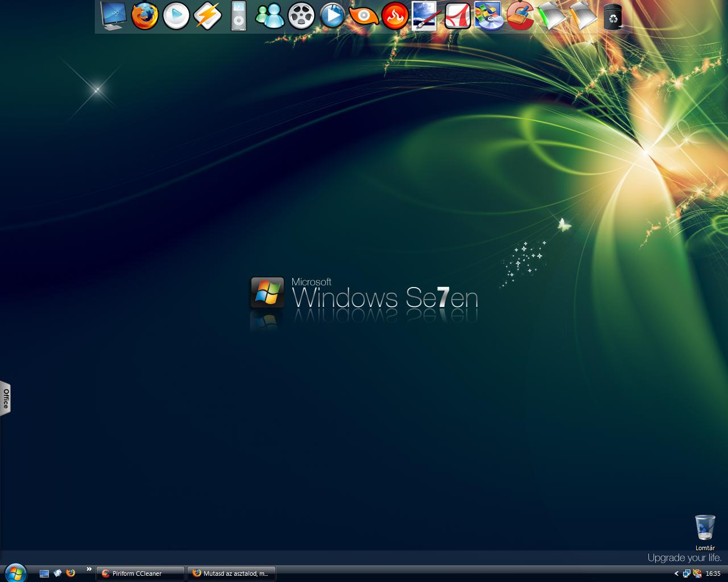Viewport: 728px width, 582px height.
Task: Open the Windows logo with disc icon
Action: pos(489,15)
